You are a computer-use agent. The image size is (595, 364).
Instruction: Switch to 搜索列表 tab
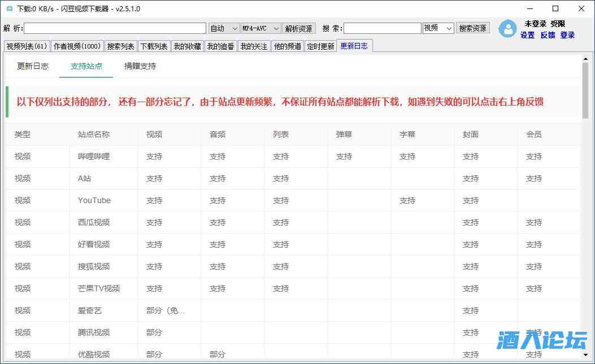pyautogui.click(x=121, y=46)
